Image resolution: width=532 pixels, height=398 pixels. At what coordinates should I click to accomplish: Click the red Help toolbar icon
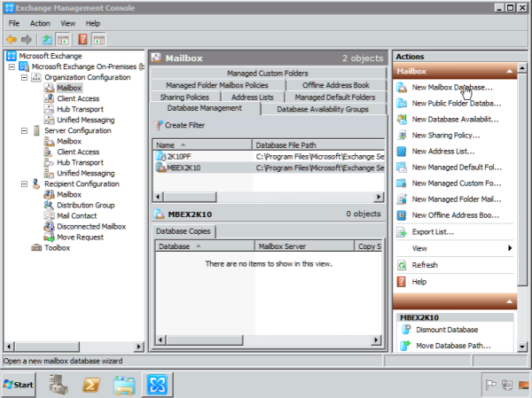tap(82, 39)
